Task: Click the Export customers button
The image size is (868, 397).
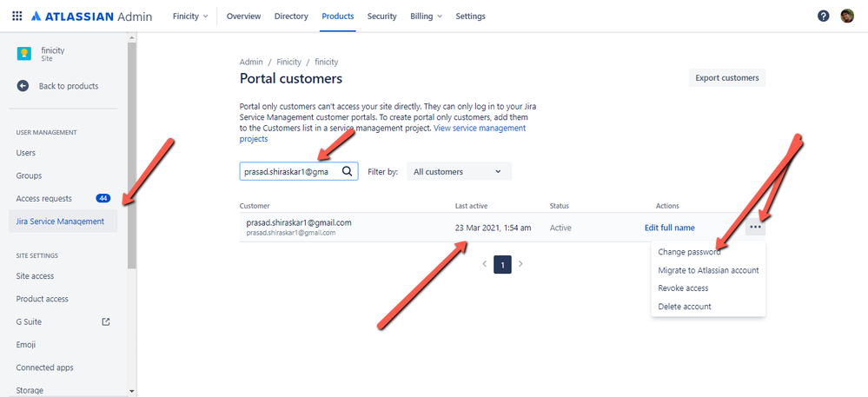Action: pos(727,78)
